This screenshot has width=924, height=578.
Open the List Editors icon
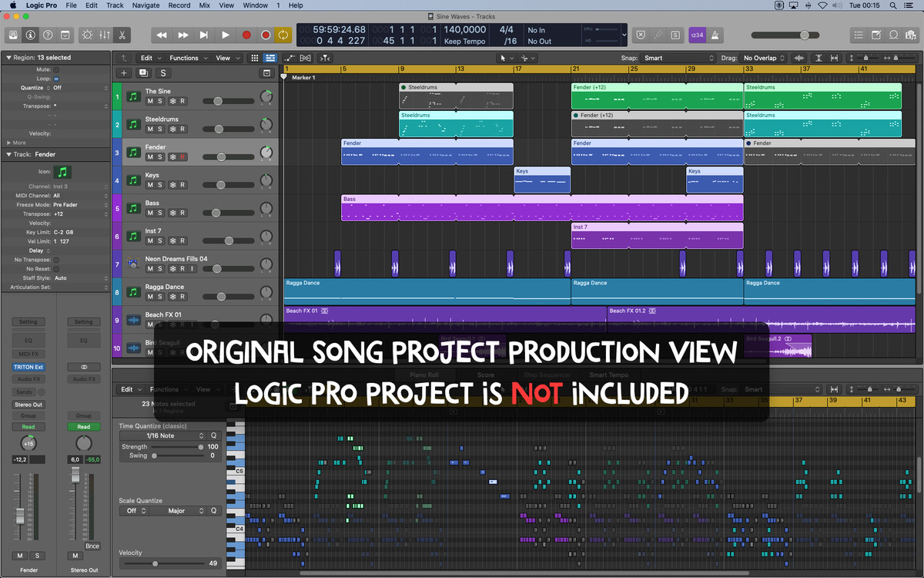[859, 35]
